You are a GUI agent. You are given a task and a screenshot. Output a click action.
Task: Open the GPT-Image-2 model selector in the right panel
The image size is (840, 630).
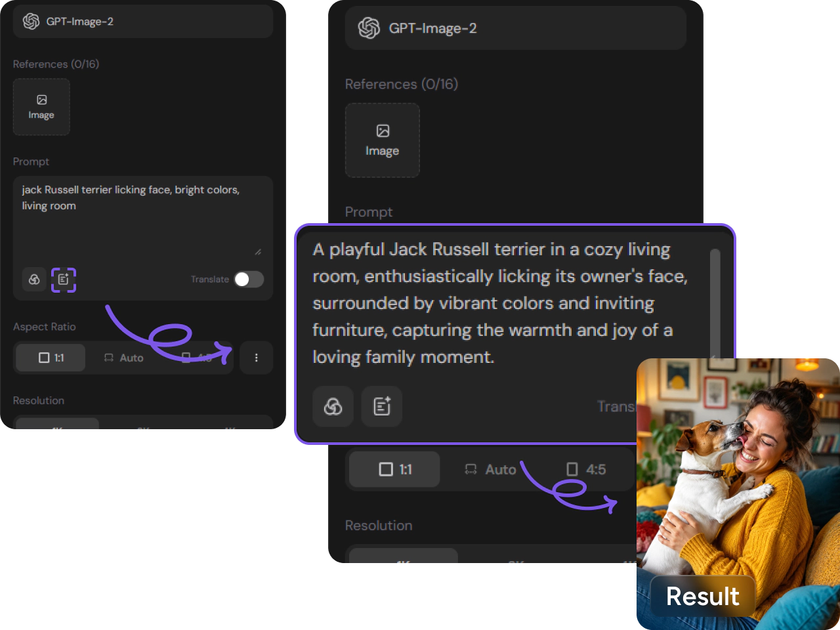click(x=516, y=28)
